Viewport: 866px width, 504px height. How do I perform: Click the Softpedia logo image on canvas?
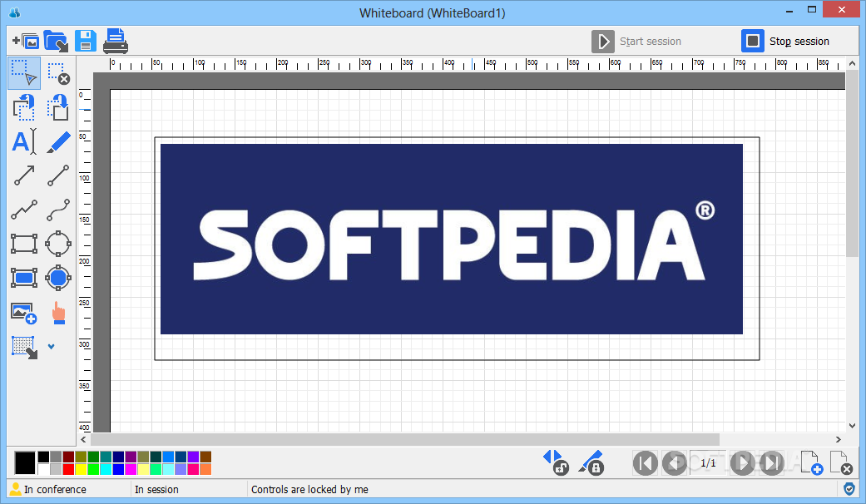pos(451,239)
